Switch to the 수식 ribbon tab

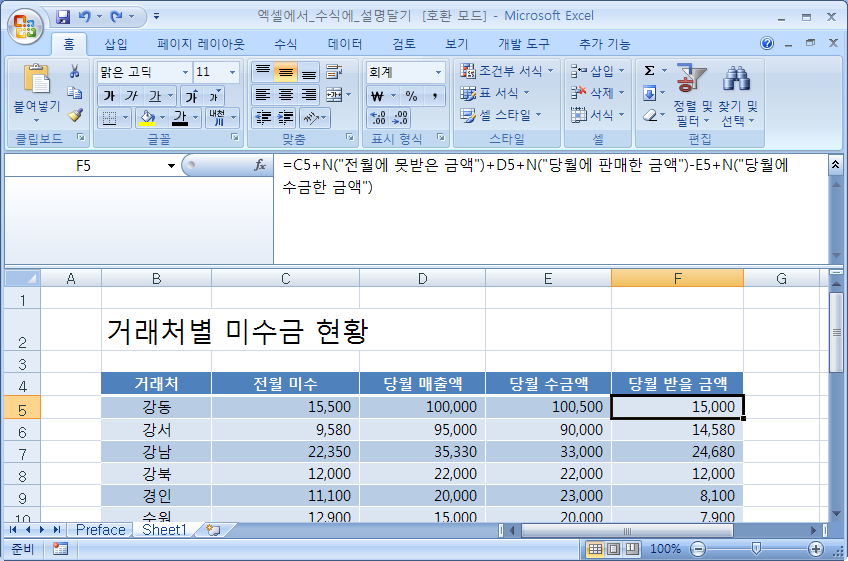point(286,44)
